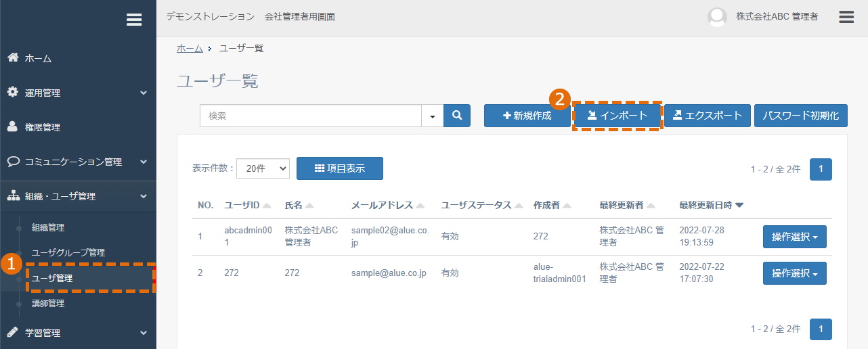Click the home icon in sidebar
The height and width of the screenshot is (349, 868).
coord(13,58)
